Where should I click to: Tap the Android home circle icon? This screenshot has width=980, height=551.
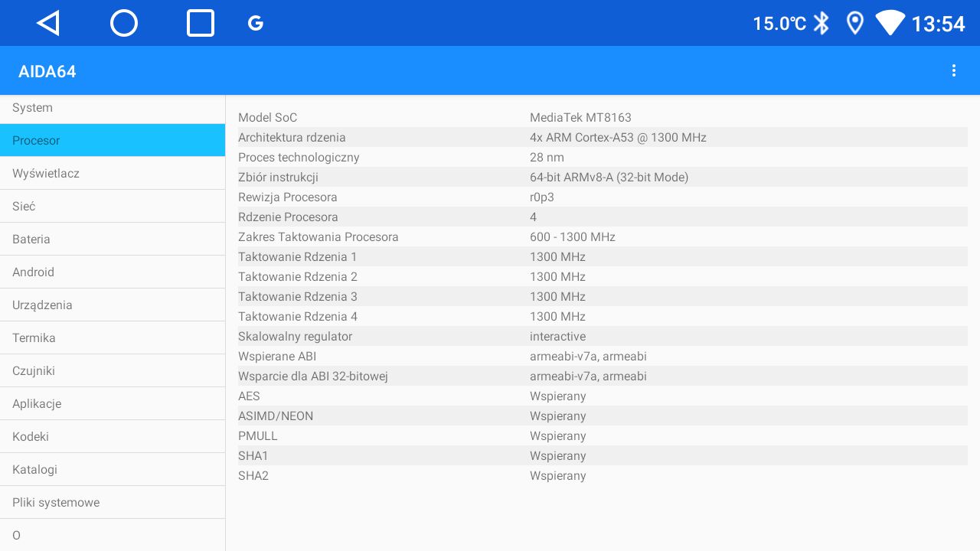point(124,23)
